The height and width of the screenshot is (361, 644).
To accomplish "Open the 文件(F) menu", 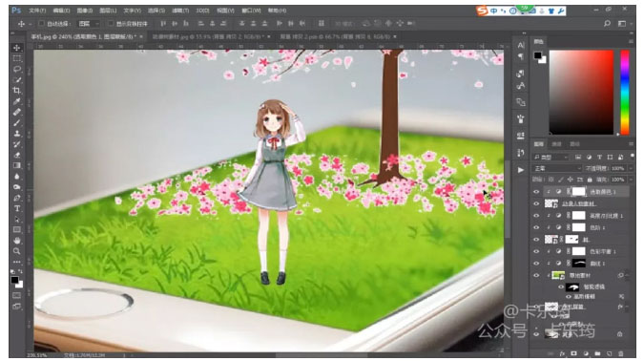I will 37,11.
